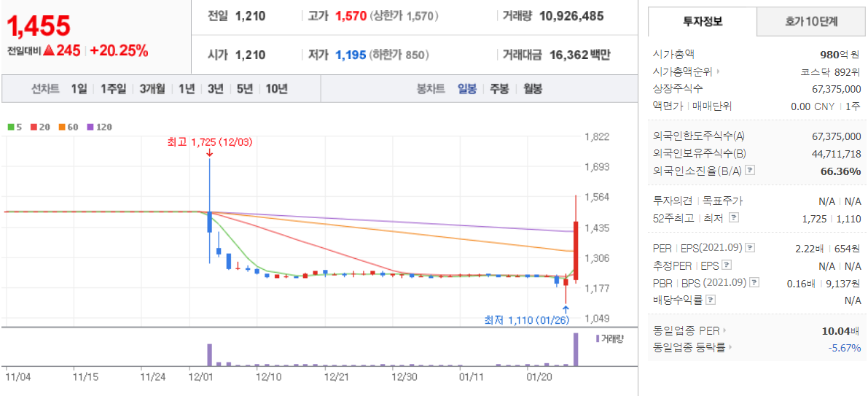Screen dimensions: 868x396
Task: Click help icon next to 외국인소진율(B/A)
Action: coord(750,171)
